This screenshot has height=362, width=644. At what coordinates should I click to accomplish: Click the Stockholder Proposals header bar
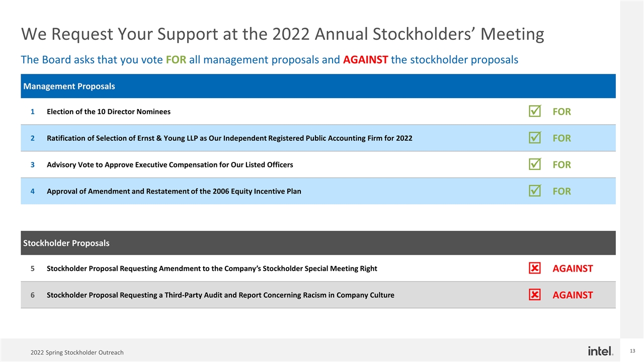click(318, 243)
